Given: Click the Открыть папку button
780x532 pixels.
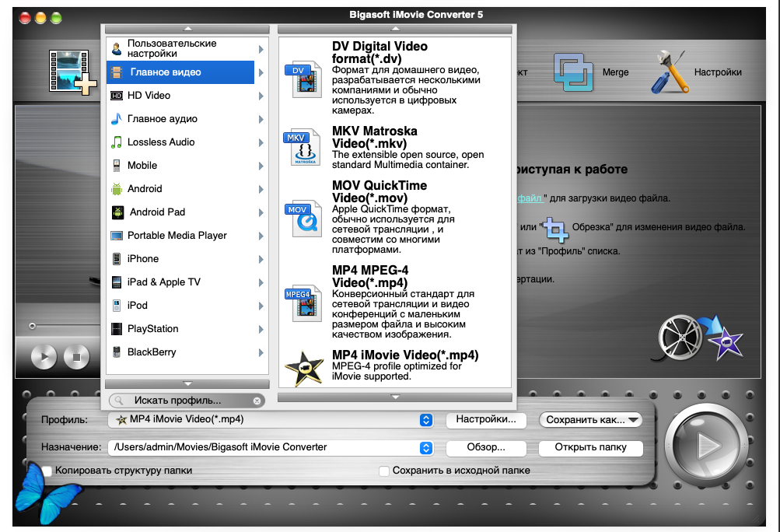Looking at the screenshot, I should (x=591, y=447).
